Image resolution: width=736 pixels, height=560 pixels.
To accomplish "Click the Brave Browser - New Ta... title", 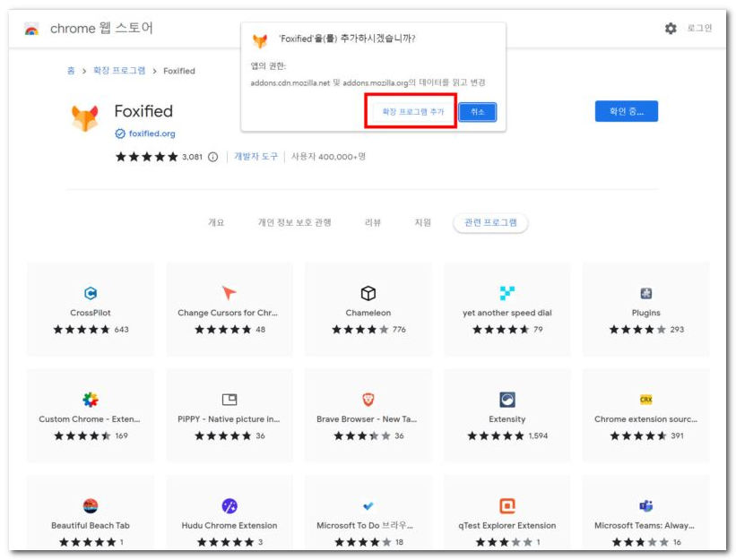I will (367, 419).
